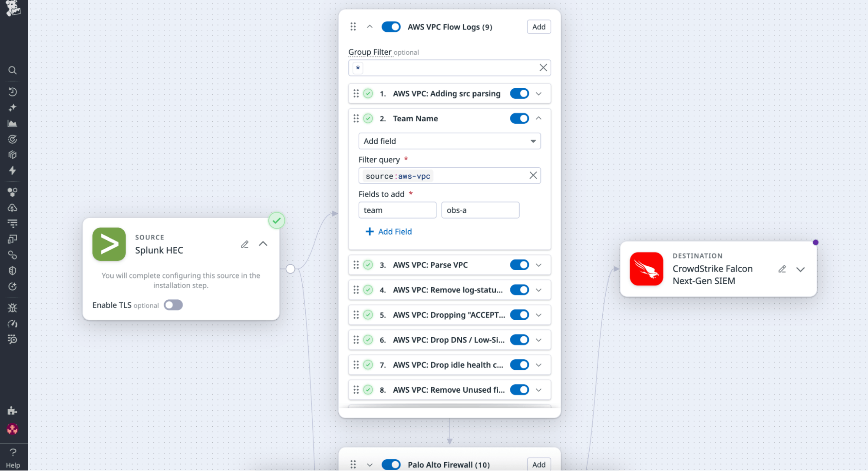Screen dimensions: 868x471
Task: Click pencil edit icon on Splunk HEC source
Action: tap(245, 244)
